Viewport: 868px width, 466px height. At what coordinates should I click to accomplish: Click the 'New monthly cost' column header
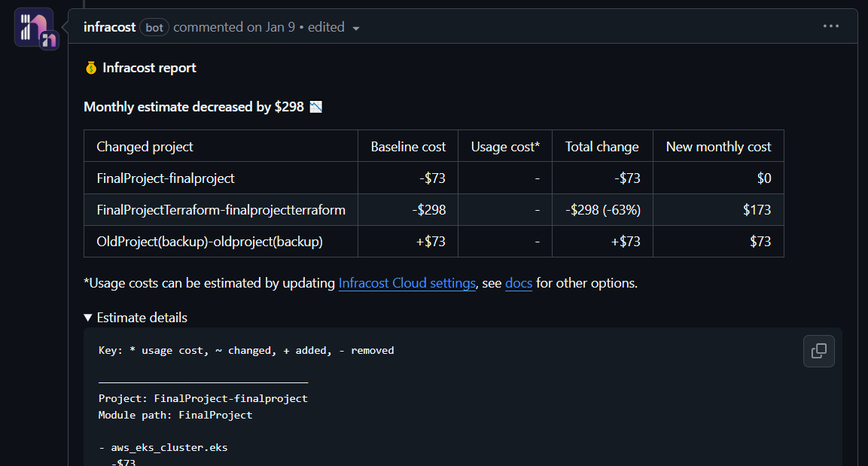(x=718, y=146)
